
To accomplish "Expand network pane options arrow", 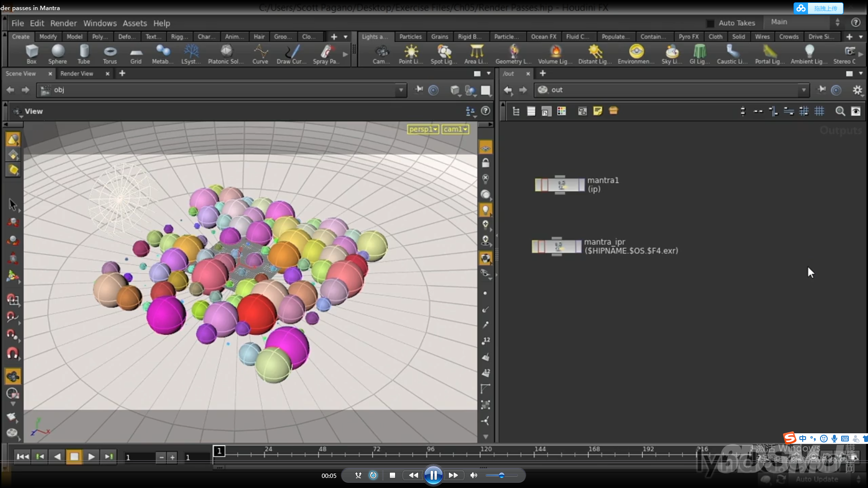I will pyautogui.click(x=861, y=73).
